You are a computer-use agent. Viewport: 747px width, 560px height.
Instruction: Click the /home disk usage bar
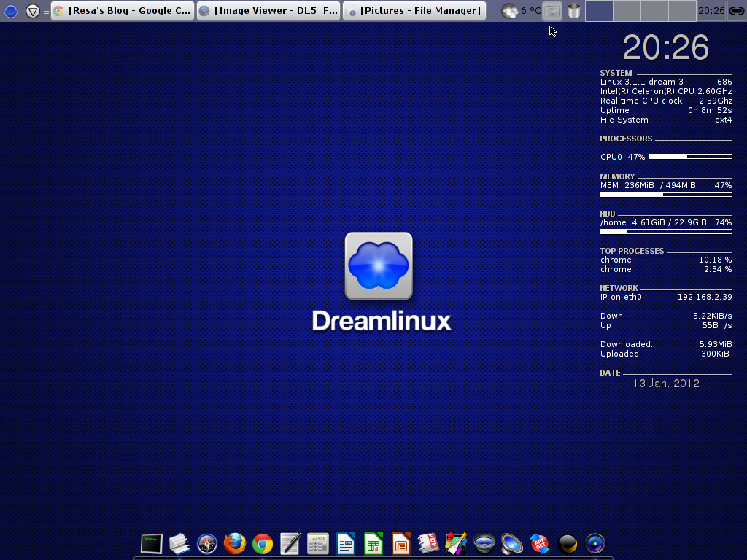666,231
